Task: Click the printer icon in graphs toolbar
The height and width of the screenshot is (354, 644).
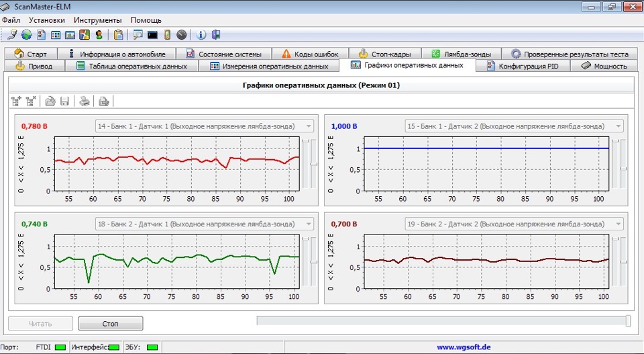Action: [85, 101]
